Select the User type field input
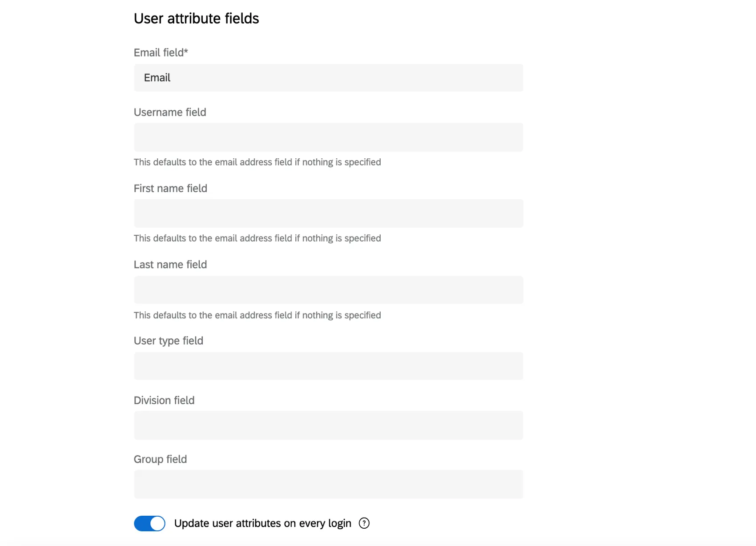Viewport: 756px width, 546px height. click(328, 366)
